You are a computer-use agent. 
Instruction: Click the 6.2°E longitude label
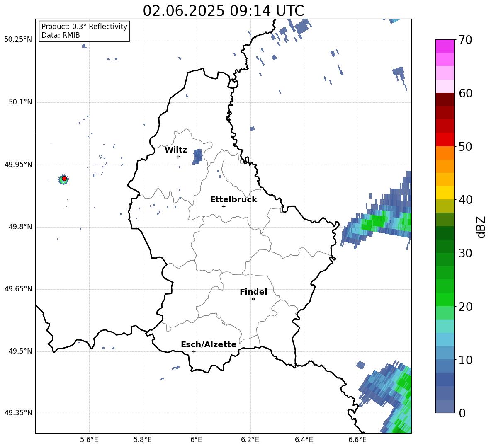(x=250, y=440)
